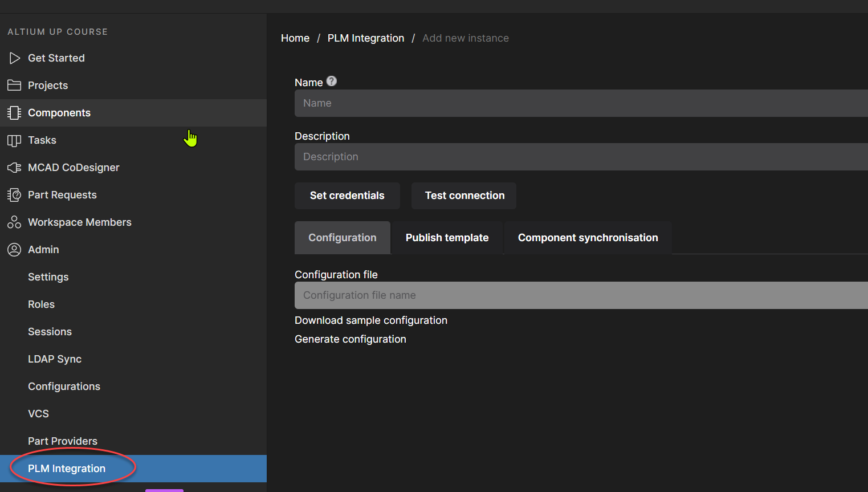Click the Workspace Members icon
The height and width of the screenshot is (492, 868).
click(x=14, y=222)
